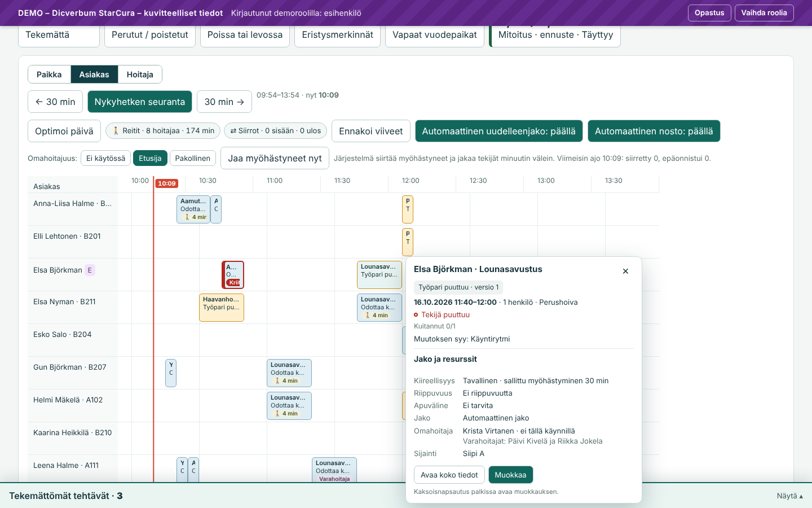The width and height of the screenshot is (812, 508).
Task: Click the Siirrot transfers chip with arrows icon
Action: (x=276, y=131)
